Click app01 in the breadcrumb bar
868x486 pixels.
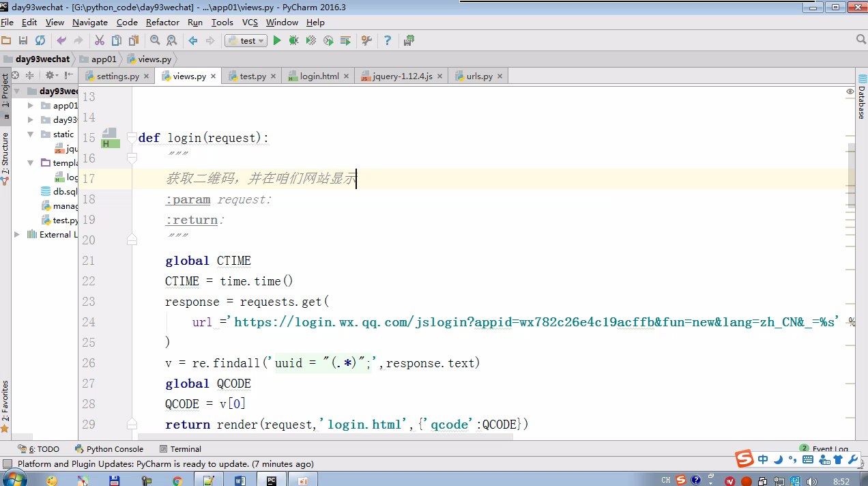(x=98, y=59)
